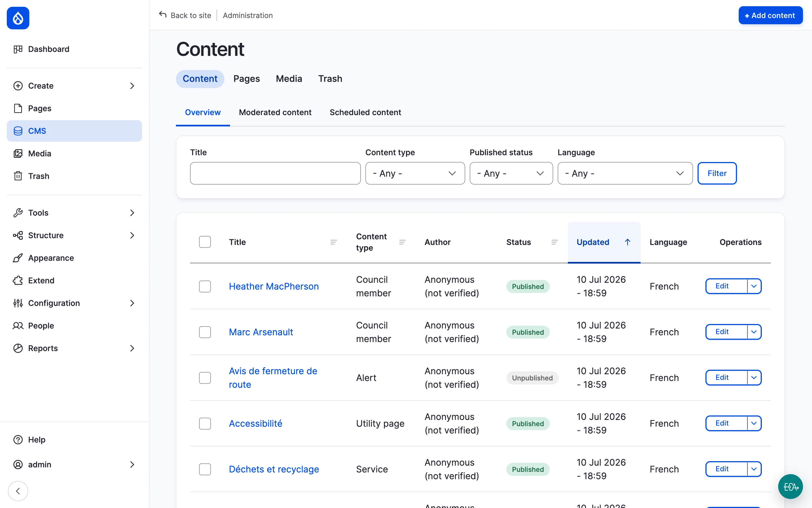Screen dimensions: 812x508
Task: Open the Dashboard sidebar item
Action: tap(74, 49)
